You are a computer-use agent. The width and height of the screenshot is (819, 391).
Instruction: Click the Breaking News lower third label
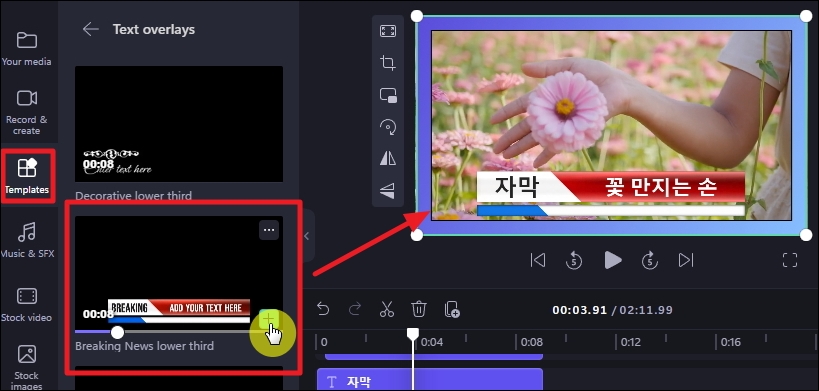click(144, 346)
